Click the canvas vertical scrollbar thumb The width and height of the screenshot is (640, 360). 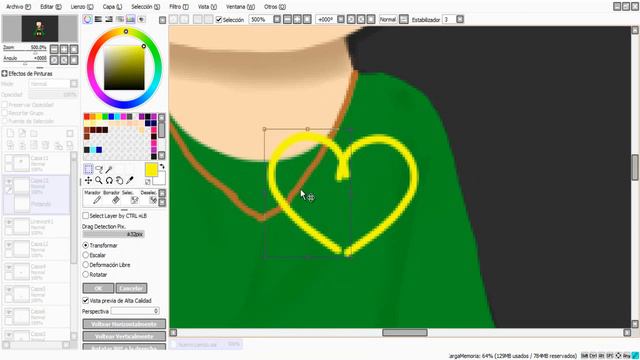635,167
